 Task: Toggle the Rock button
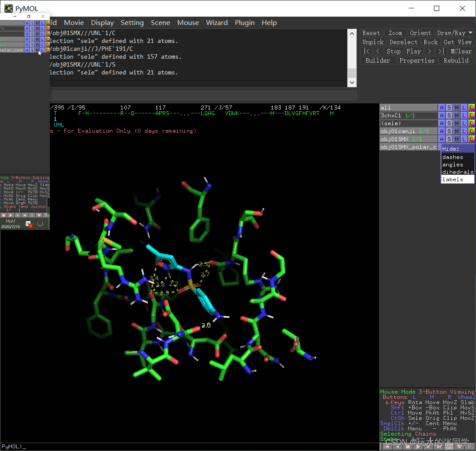point(430,42)
